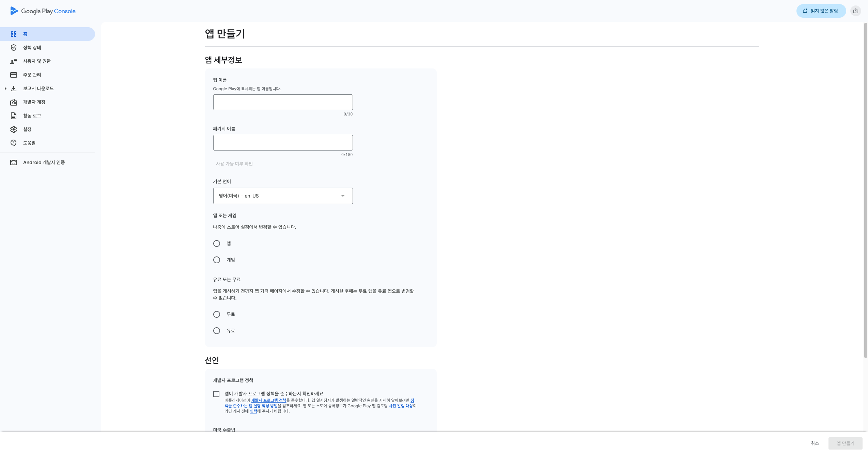The width and height of the screenshot is (868, 455).
Task: Expand the 보고서 다운로드 arrow
Action: pyautogui.click(x=5, y=89)
